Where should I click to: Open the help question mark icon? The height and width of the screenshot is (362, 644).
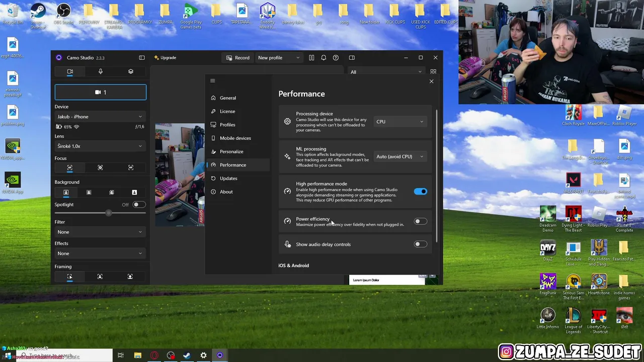click(x=336, y=58)
